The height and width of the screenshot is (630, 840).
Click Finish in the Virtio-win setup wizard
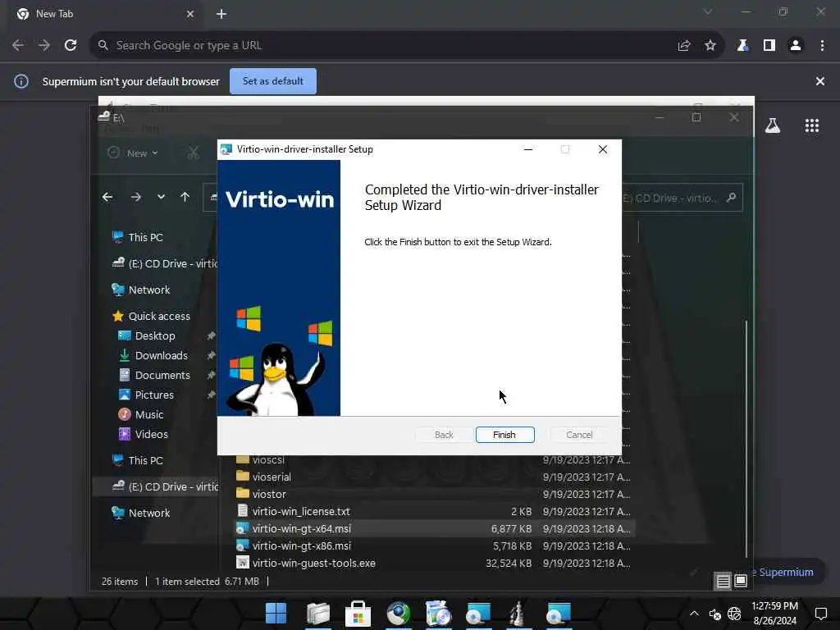point(504,435)
